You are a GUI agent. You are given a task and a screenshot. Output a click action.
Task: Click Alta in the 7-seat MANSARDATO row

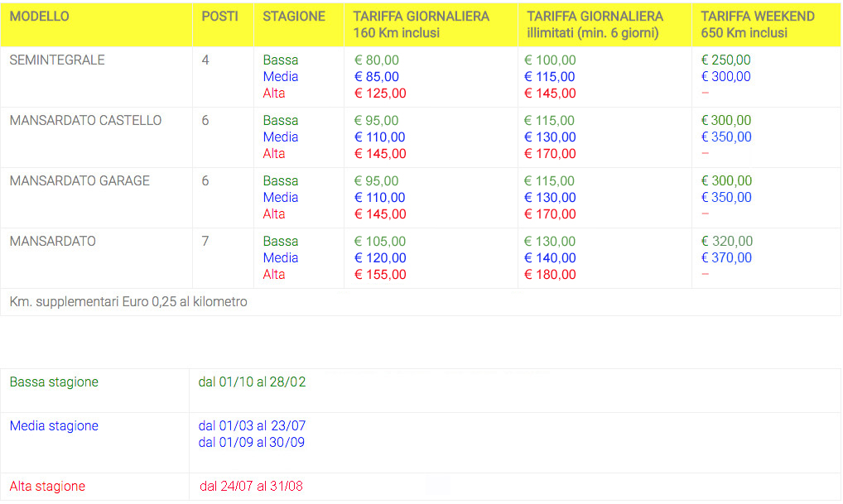pyautogui.click(x=274, y=275)
